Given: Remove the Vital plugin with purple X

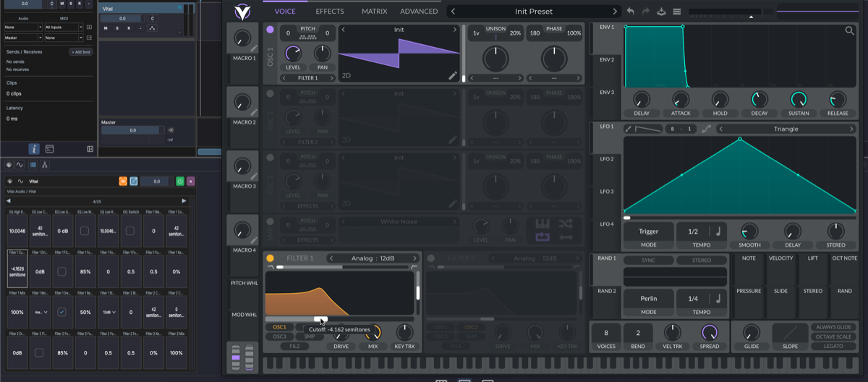Looking at the screenshot, I should click(x=190, y=181).
